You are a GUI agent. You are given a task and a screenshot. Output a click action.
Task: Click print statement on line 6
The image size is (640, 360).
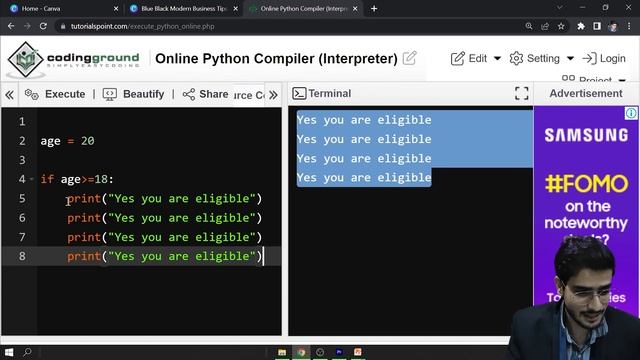[164, 218]
